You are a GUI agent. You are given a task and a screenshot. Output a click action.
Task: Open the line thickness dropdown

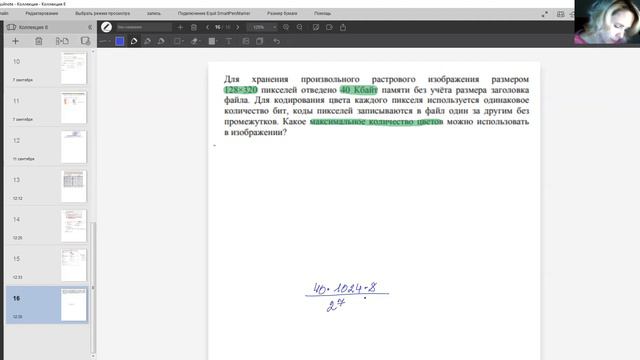click(x=104, y=41)
